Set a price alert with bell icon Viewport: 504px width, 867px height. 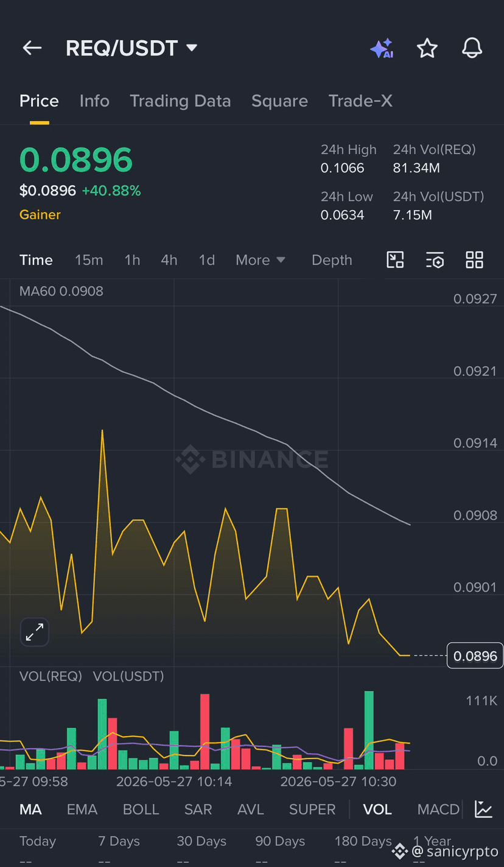click(472, 48)
